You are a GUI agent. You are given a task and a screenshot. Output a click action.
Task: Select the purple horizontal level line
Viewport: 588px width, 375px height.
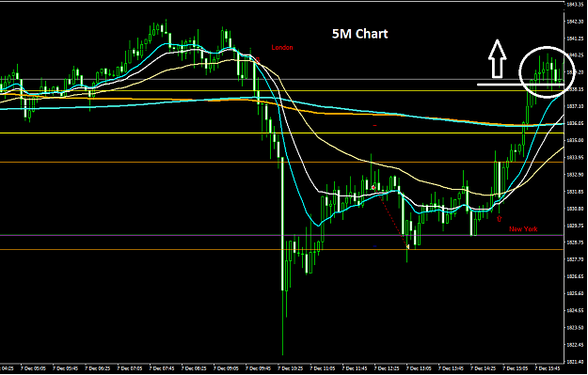pyautogui.click(x=281, y=235)
